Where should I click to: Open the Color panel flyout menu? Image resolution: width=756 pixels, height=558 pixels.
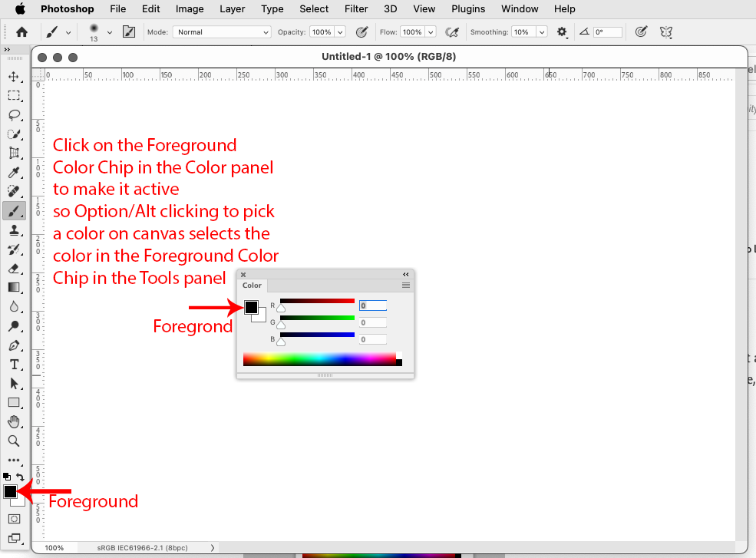[x=406, y=285]
